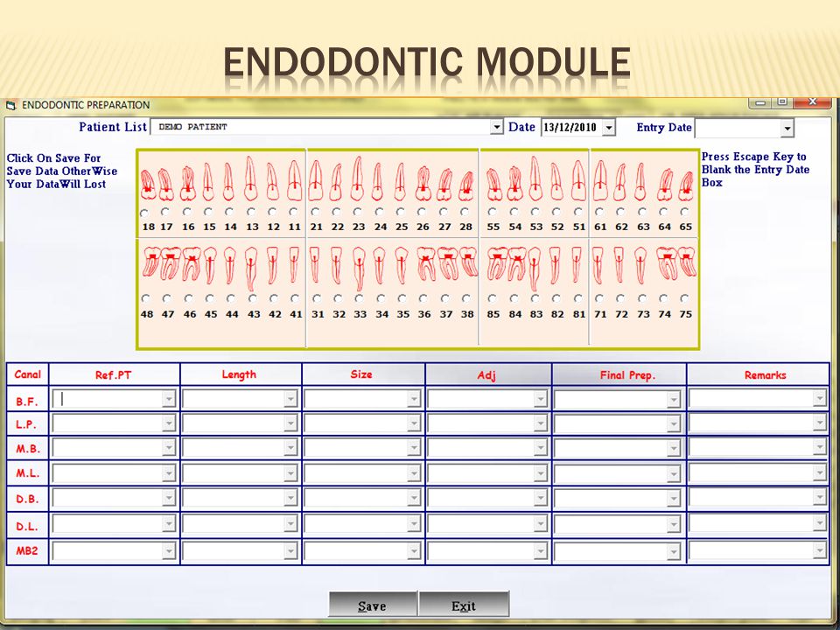Click the primary tooth 55 diagram
The width and height of the screenshot is (840, 630).
[x=493, y=185]
